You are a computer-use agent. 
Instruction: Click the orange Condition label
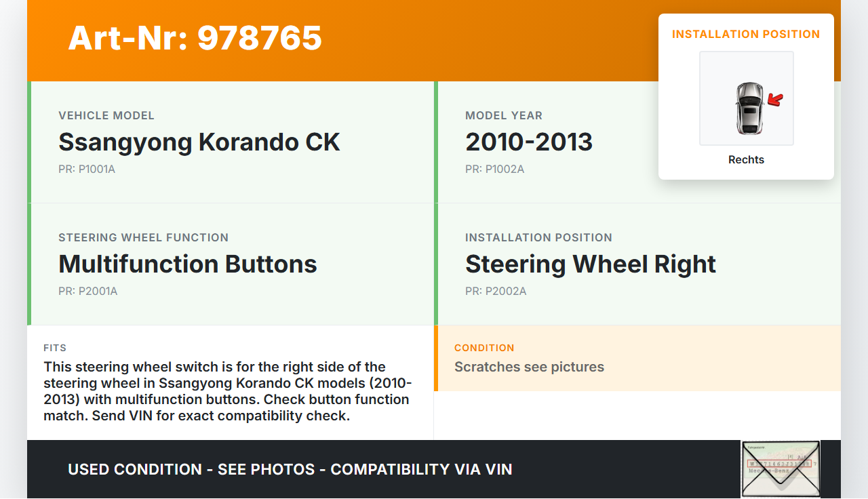click(484, 348)
